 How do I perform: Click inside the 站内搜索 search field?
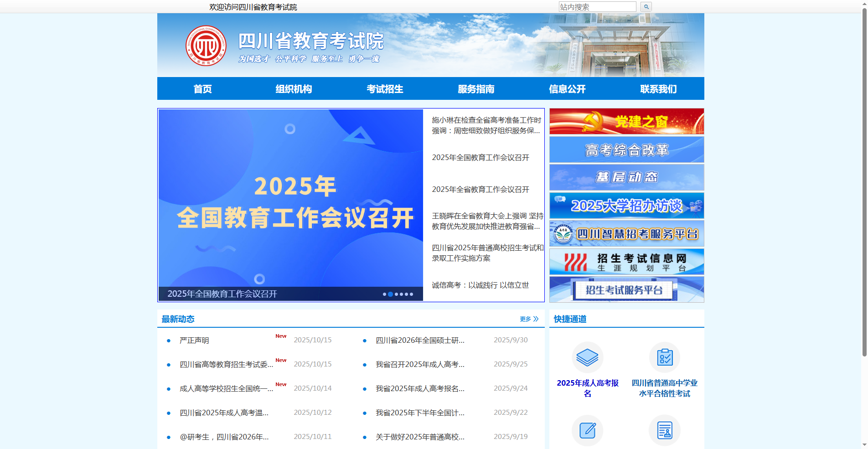[x=597, y=6]
